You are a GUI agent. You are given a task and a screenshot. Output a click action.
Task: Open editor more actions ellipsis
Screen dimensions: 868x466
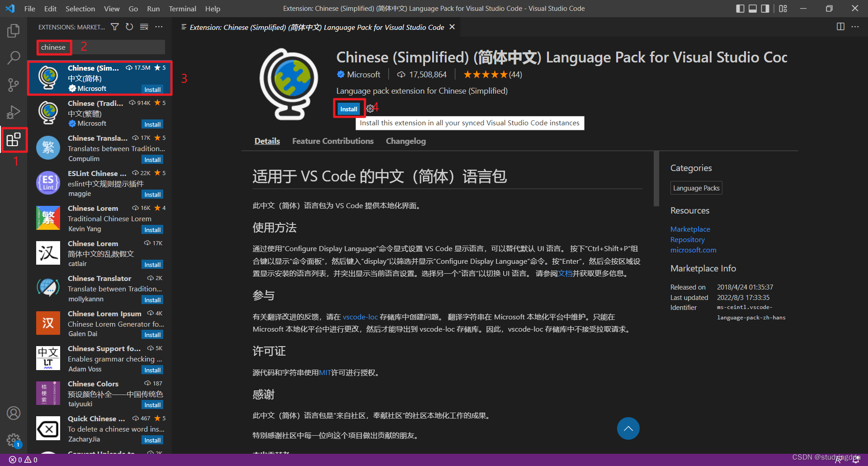pos(855,27)
